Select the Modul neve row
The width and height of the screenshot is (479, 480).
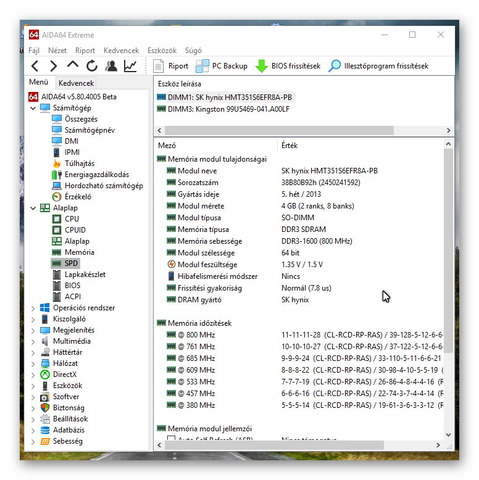299,171
